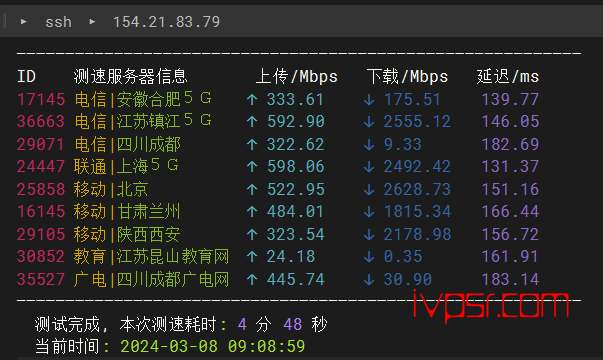Click upload value 322.62
This screenshot has height=360, width=603.
pos(296,144)
